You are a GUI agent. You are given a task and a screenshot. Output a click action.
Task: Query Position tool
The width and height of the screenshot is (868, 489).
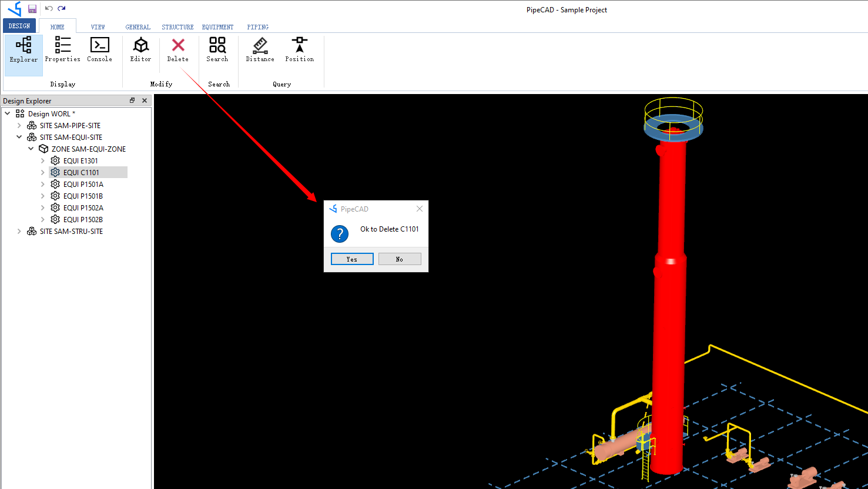pyautogui.click(x=299, y=49)
